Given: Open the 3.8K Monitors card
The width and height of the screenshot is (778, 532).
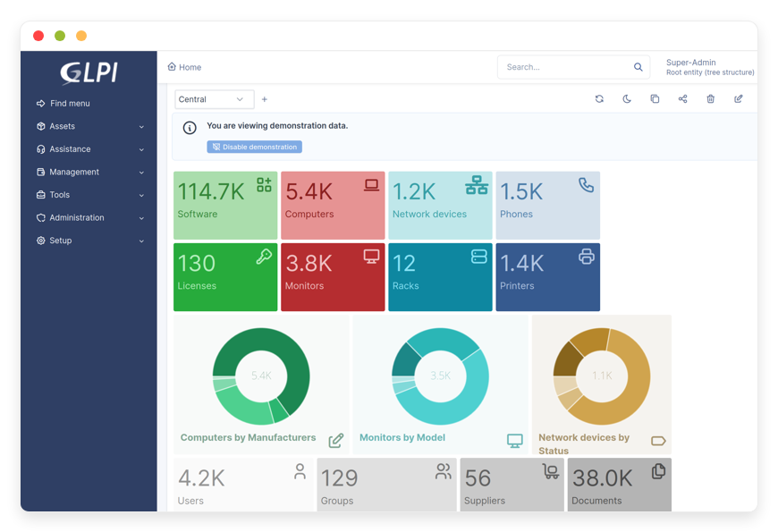Looking at the screenshot, I should 333,277.
